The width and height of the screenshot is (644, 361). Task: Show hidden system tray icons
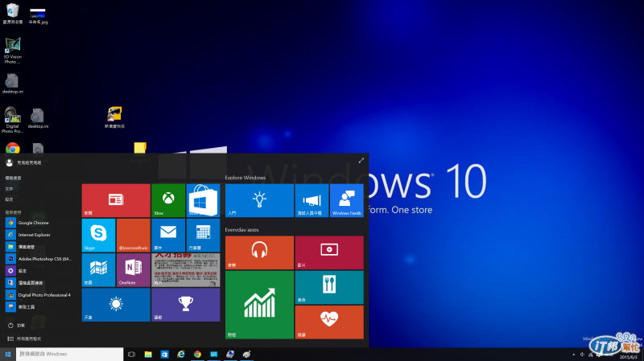[x=573, y=355]
